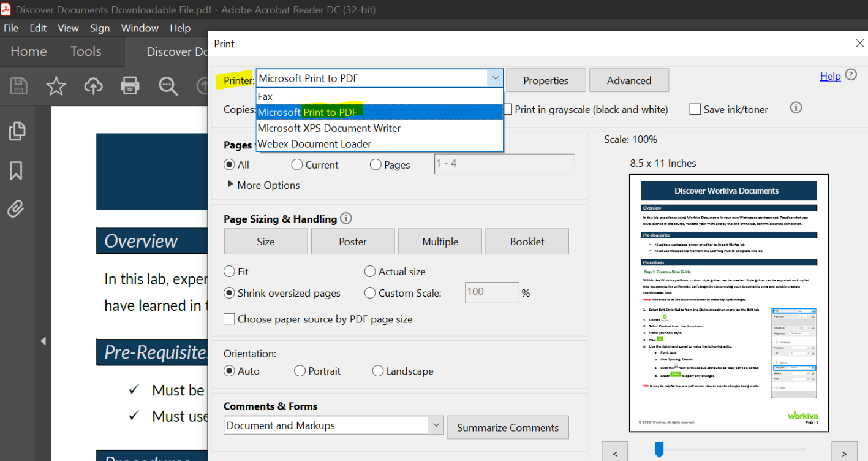
Task: Open the bookmarks panel icon
Action: [x=17, y=170]
